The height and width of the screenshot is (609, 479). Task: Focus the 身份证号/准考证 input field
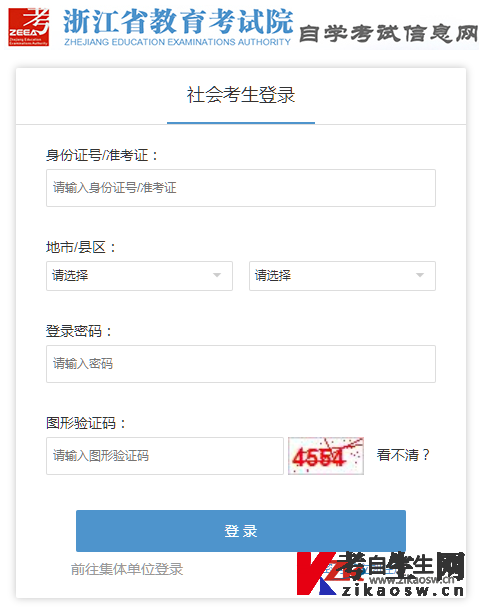[241, 188]
